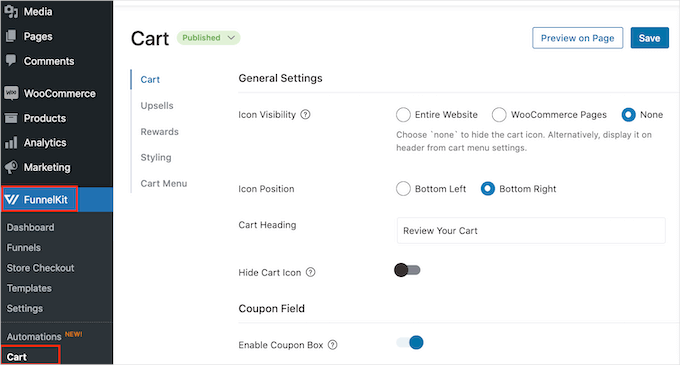This screenshot has height=365, width=680.
Task: Click the Cart Heading label
Action: (267, 225)
